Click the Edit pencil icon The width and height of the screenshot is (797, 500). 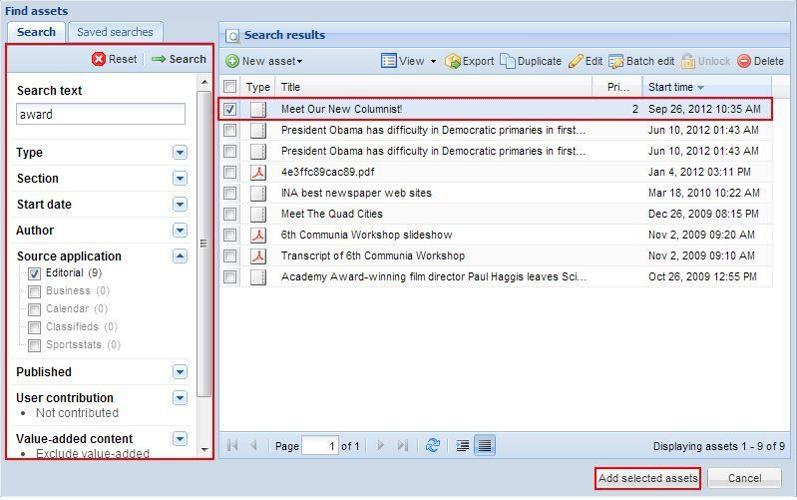click(x=576, y=61)
